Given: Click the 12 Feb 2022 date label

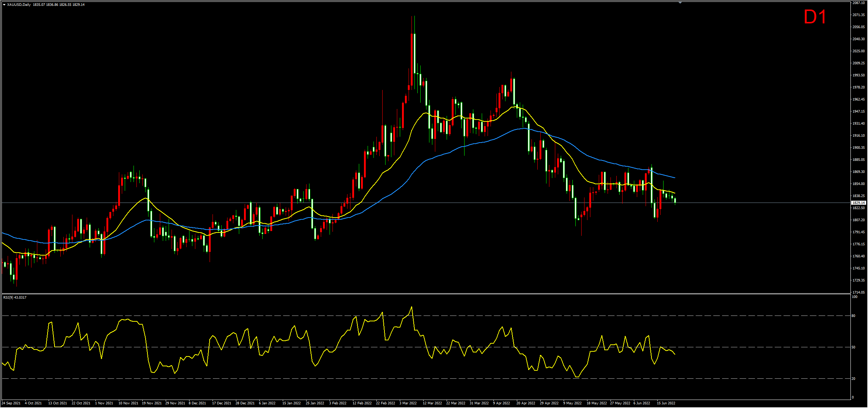Looking at the screenshot, I should pos(362,403).
